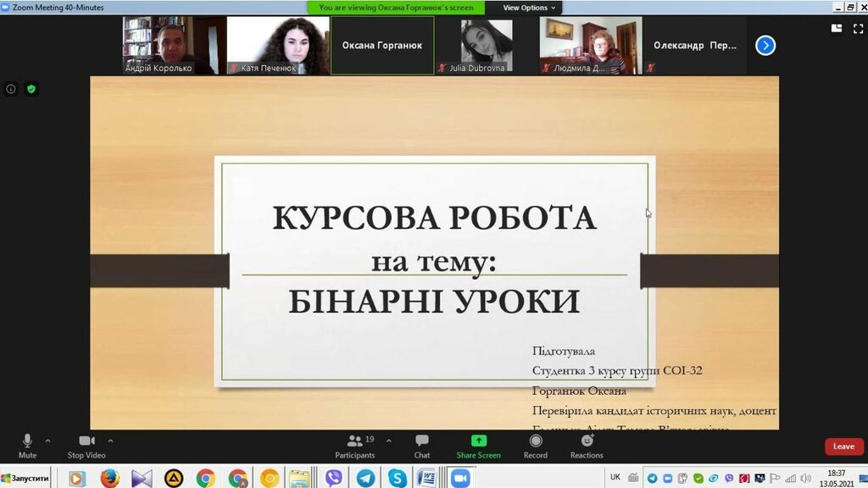Expand video options arrow beside Stop Video
This screenshot has width=868, height=488.
click(x=110, y=441)
